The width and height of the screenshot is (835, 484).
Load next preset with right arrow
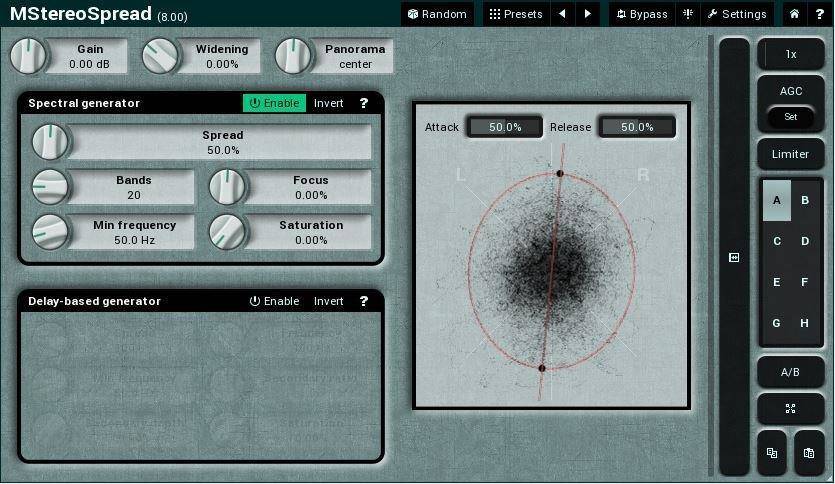click(x=587, y=14)
